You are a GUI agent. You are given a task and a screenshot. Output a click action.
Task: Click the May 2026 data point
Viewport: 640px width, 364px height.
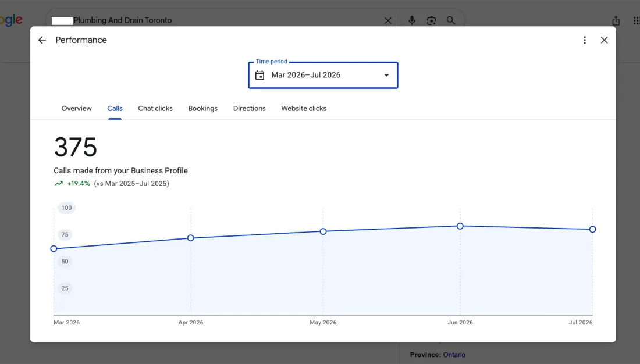point(323,231)
